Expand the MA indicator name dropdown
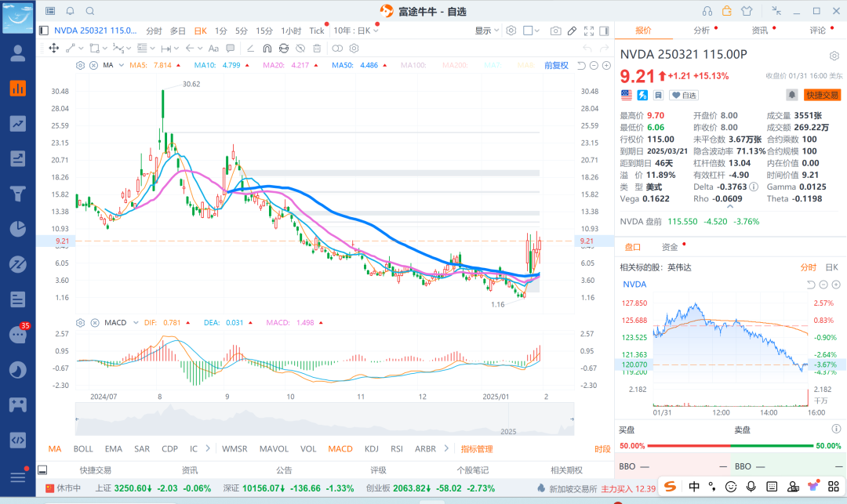The image size is (847, 504). [x=121, y=65]
